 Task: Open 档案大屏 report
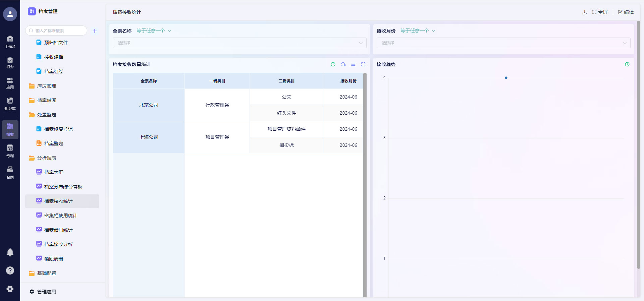(x=54, y=172)
